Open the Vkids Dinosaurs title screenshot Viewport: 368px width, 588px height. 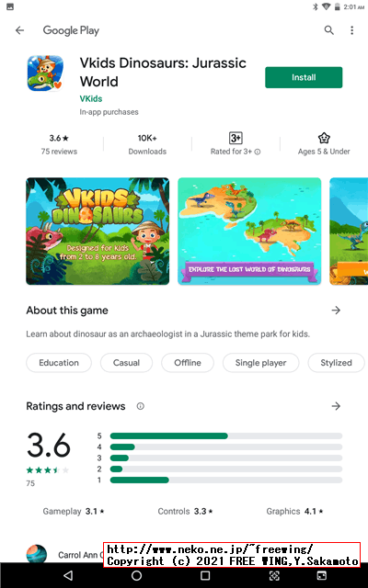pos(98,231)
